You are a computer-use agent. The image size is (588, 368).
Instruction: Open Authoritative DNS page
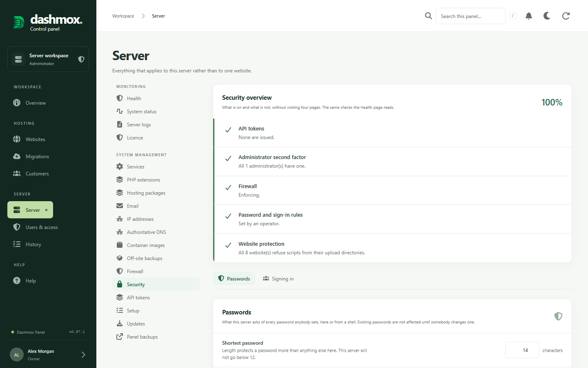pos(156,232)
